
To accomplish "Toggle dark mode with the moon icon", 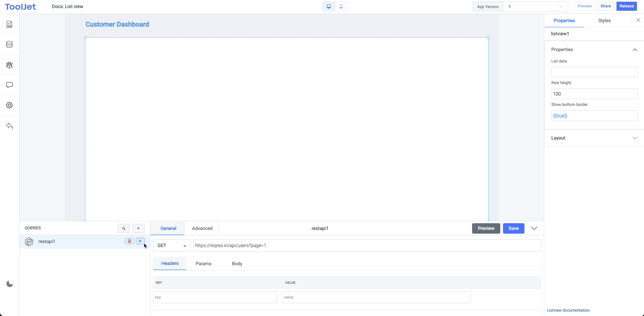I will [x=10, y=284].
